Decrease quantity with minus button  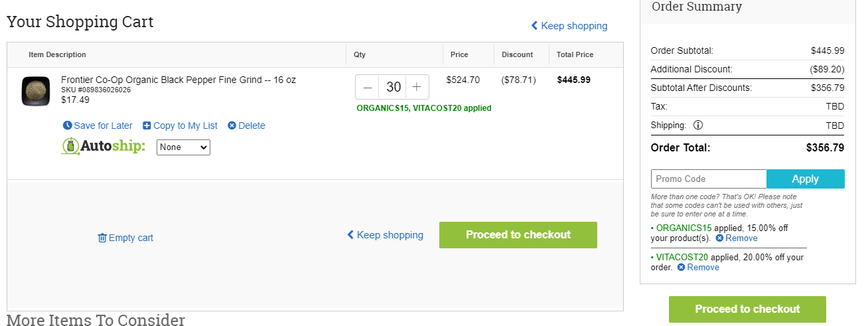click(368, 87)
